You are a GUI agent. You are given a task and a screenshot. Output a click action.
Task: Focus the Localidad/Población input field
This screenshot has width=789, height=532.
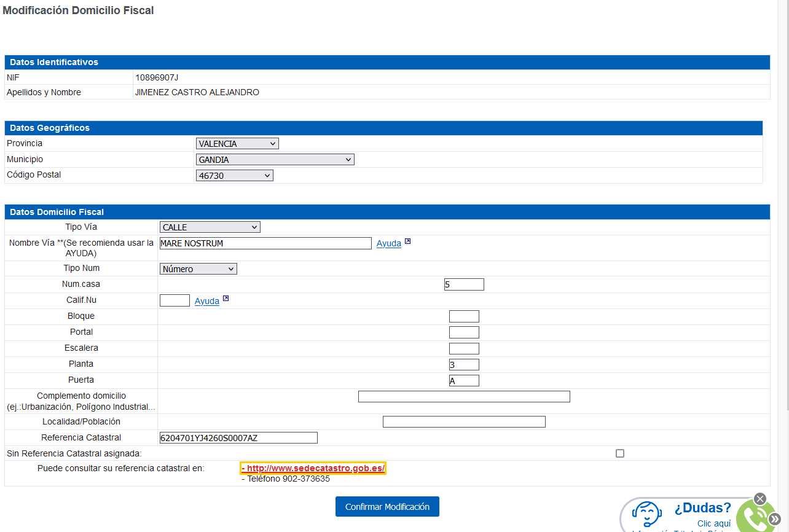tap(464, 421)
